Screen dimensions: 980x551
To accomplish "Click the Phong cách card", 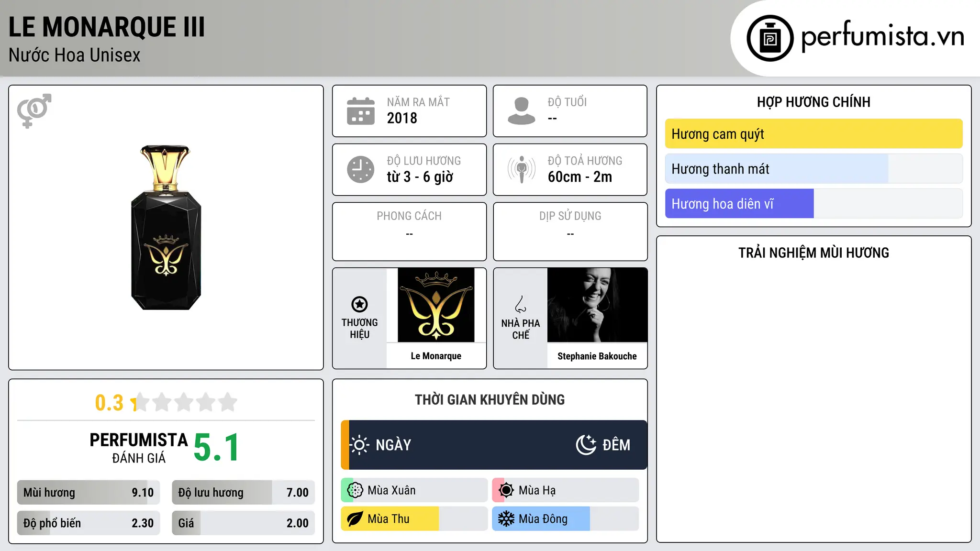I will (x=409, y=231).
